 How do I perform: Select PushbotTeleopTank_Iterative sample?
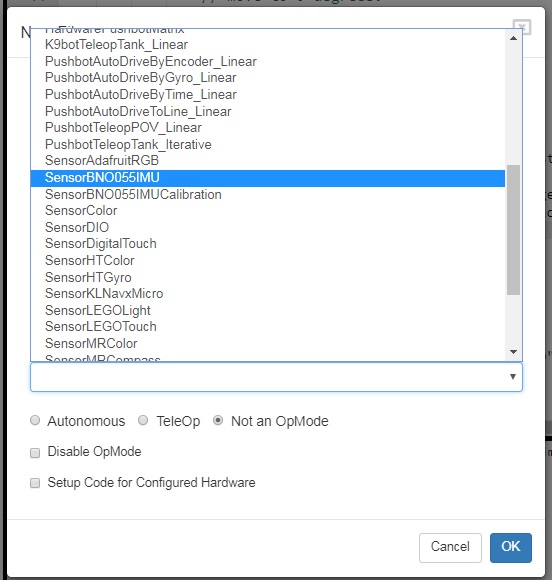coord(268,145)
